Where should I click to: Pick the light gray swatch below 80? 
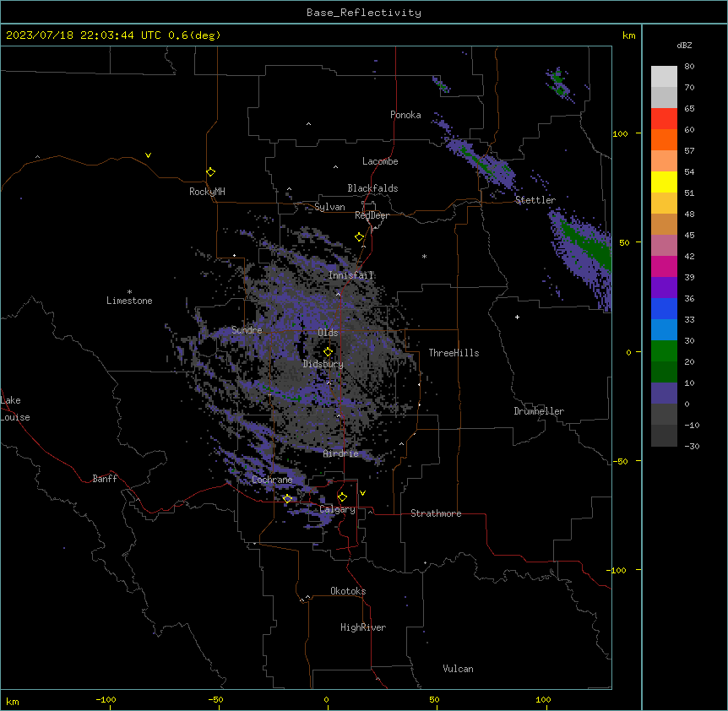(x=664, y=77)
